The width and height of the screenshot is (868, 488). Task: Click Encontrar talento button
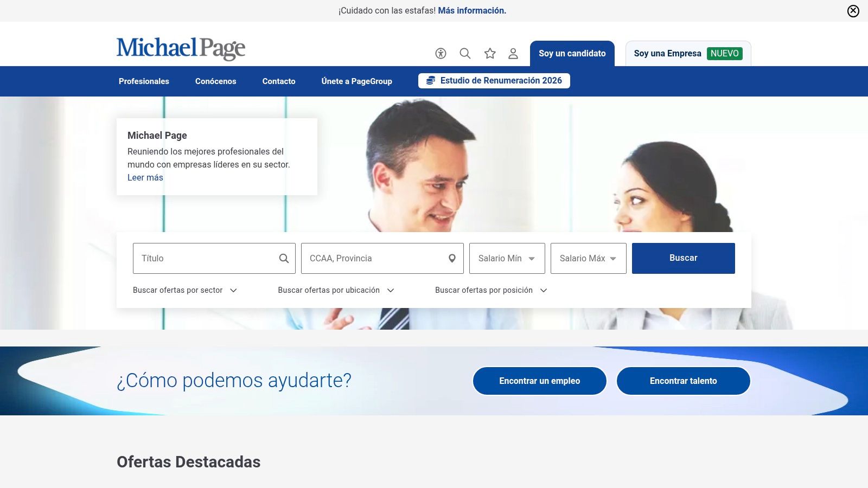pyautogui.click(x=684, y=381)
